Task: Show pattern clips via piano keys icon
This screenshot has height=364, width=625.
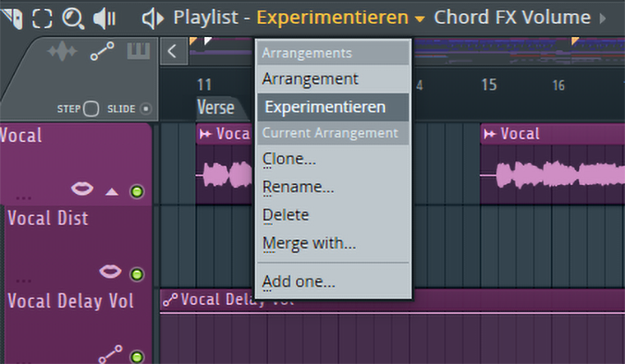Action: [139, 53]
